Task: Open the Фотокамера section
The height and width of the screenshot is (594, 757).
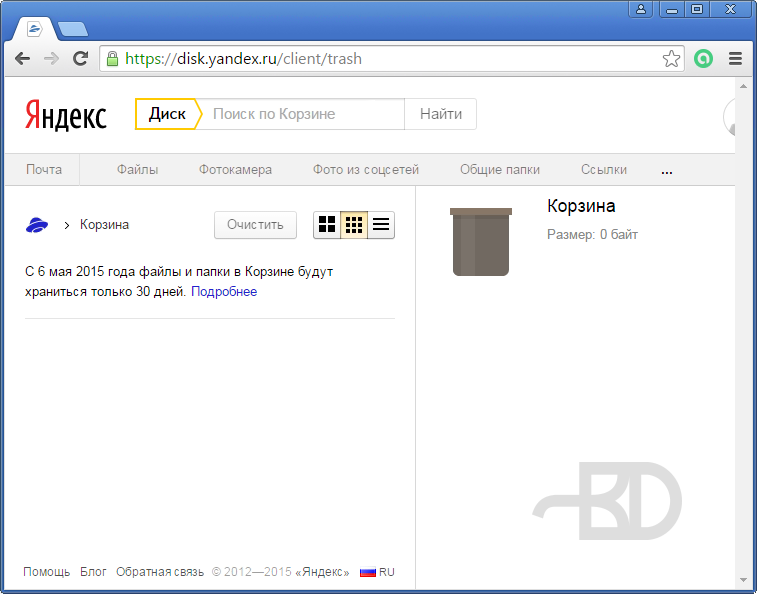Action: click(x=236, y=170)
